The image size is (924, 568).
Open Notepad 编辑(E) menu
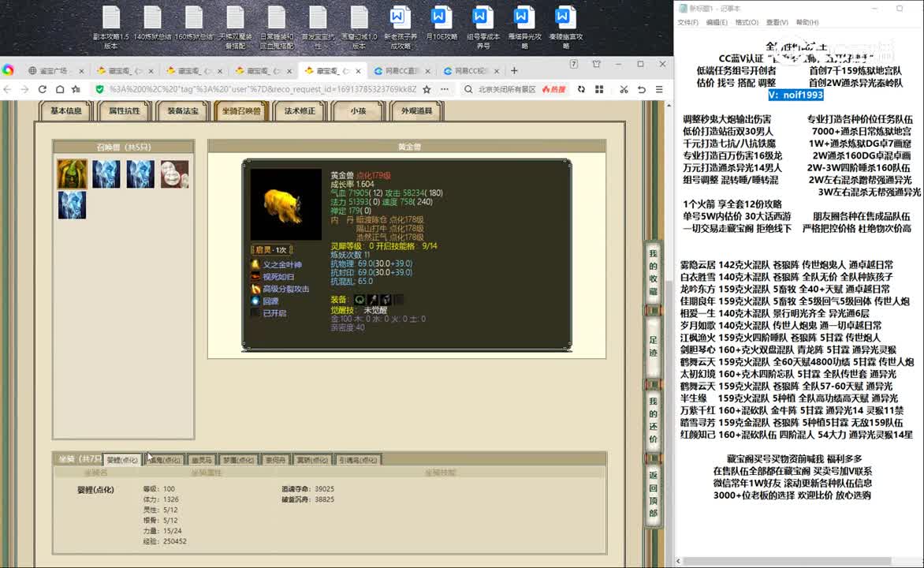[717, 22]
